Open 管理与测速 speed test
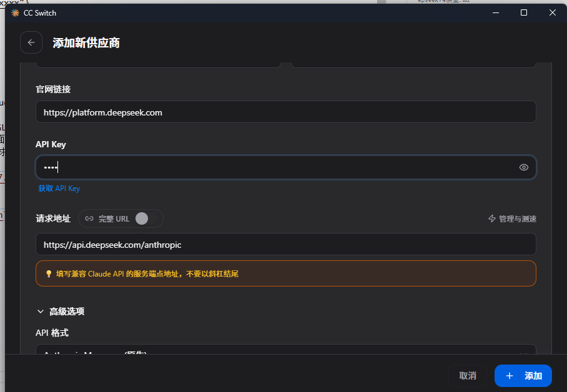 coord(512,218)
